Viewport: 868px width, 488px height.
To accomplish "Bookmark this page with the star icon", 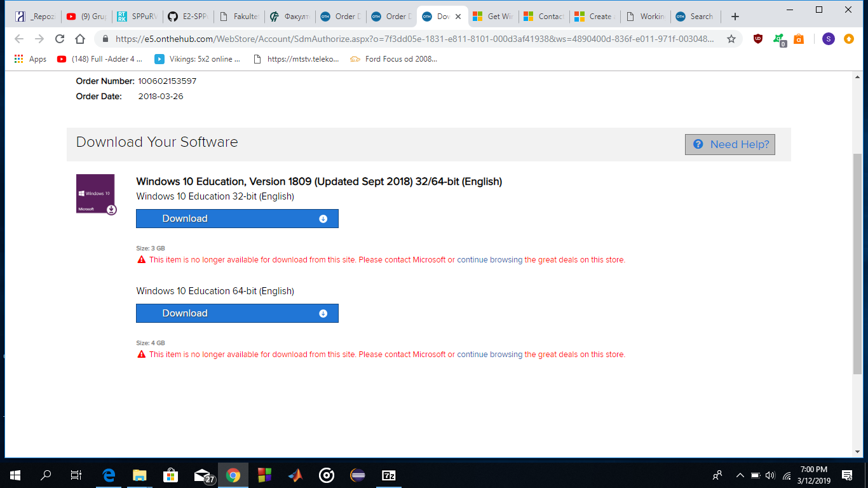I will 731,39.
